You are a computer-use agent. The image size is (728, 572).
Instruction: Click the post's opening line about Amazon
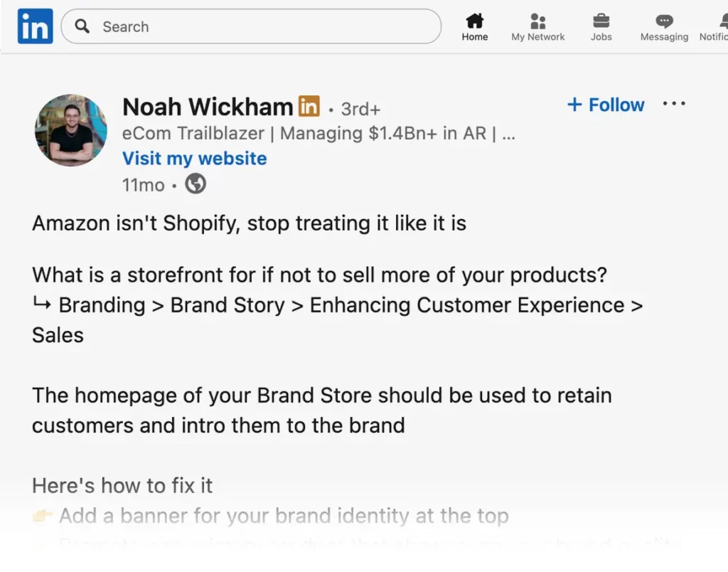point(249,223)
